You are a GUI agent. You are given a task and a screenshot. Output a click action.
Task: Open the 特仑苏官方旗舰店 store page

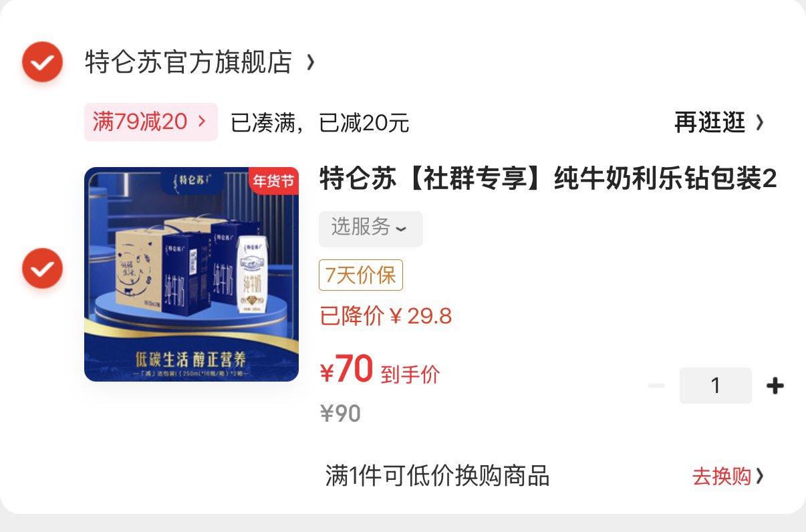click(188, 63)
